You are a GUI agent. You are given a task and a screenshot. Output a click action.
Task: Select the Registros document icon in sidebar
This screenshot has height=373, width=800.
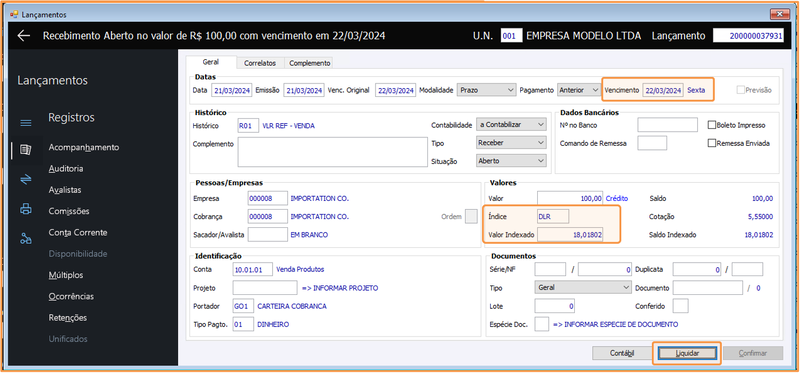click(26, 150)
